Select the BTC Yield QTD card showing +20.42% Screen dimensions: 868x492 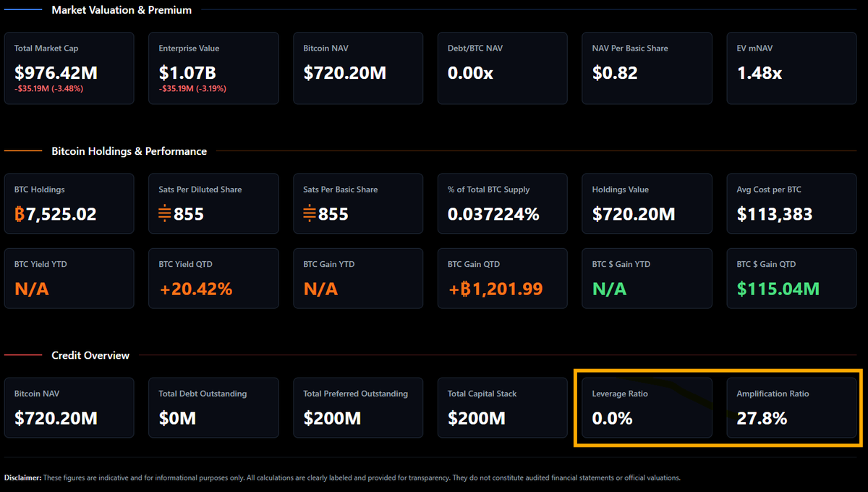pyautogui.click(x=213, y=278)
